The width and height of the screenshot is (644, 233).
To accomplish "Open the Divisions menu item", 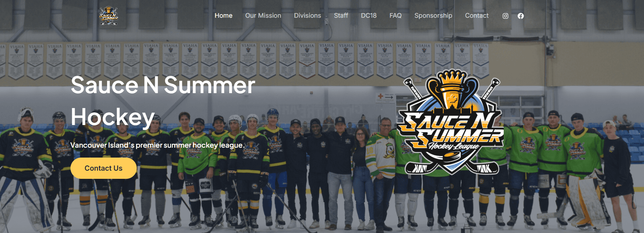I will pos(307,16).
